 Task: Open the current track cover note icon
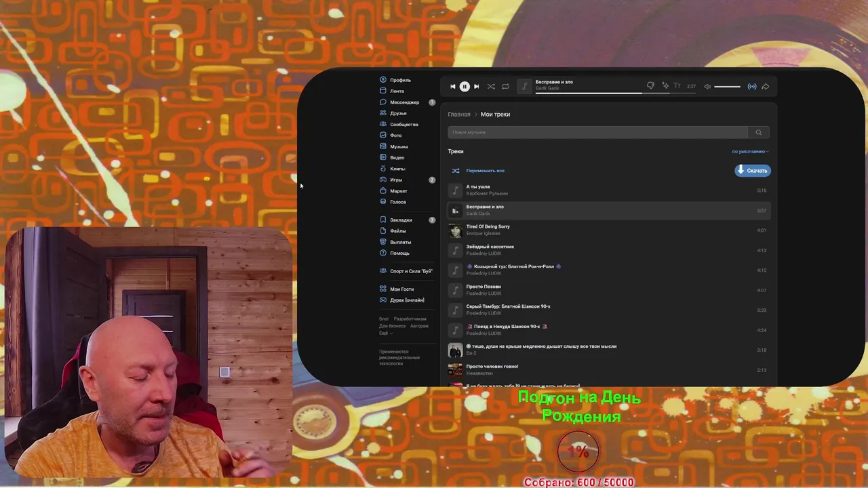tap(524, 86)
